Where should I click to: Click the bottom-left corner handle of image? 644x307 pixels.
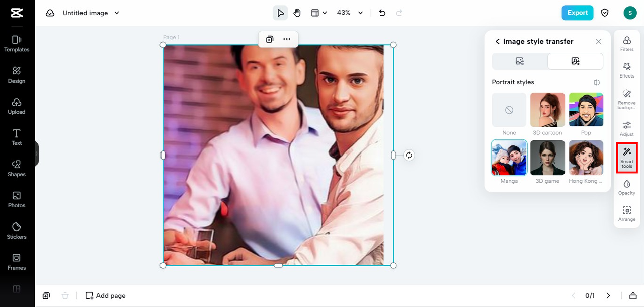[x=163, y=265]
